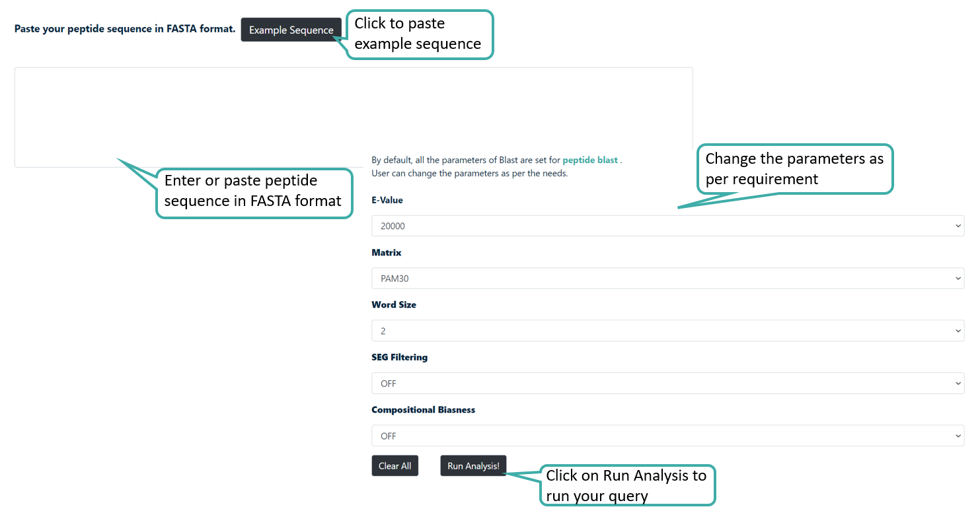Select the 'Enter or paste peptide sequence' callout
The width and height of the screenshot is (980, 513).
point(254,191)
